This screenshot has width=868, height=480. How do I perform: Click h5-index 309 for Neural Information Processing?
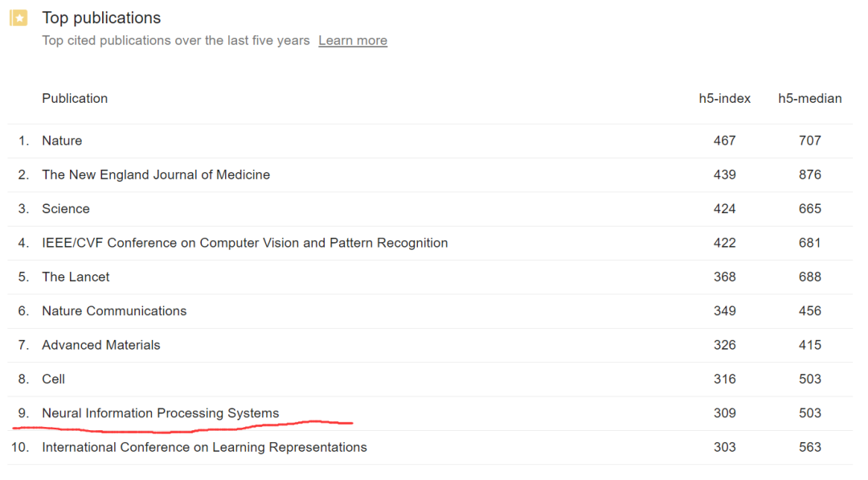click(x=724, y=413)
